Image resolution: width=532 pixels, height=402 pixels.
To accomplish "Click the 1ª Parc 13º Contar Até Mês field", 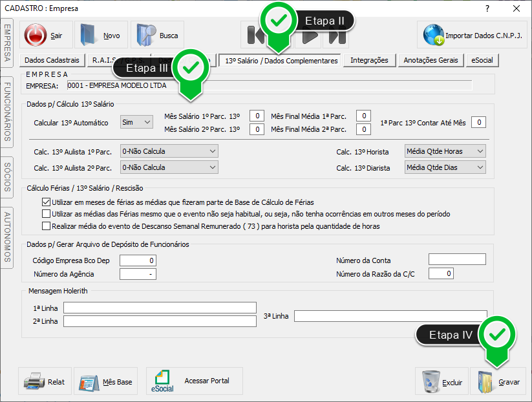I will (x=478, y=122).
